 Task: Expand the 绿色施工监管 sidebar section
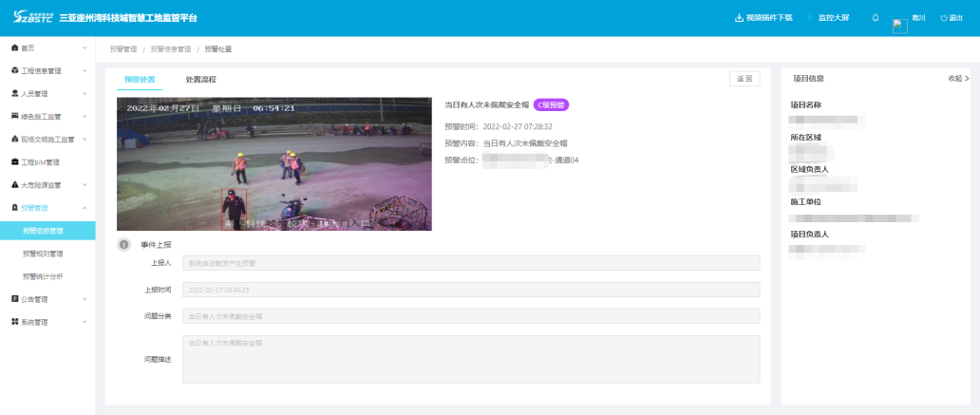[x=47, y=116]
